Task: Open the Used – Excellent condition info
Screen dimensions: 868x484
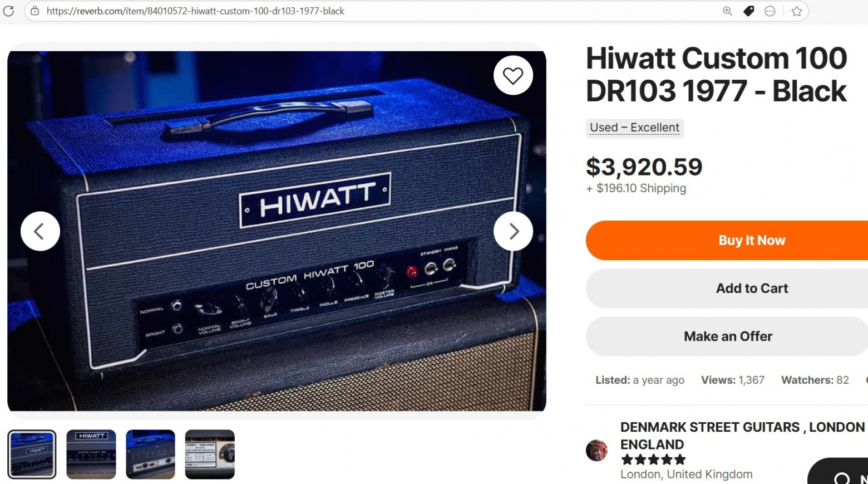Action: point(634,128)
